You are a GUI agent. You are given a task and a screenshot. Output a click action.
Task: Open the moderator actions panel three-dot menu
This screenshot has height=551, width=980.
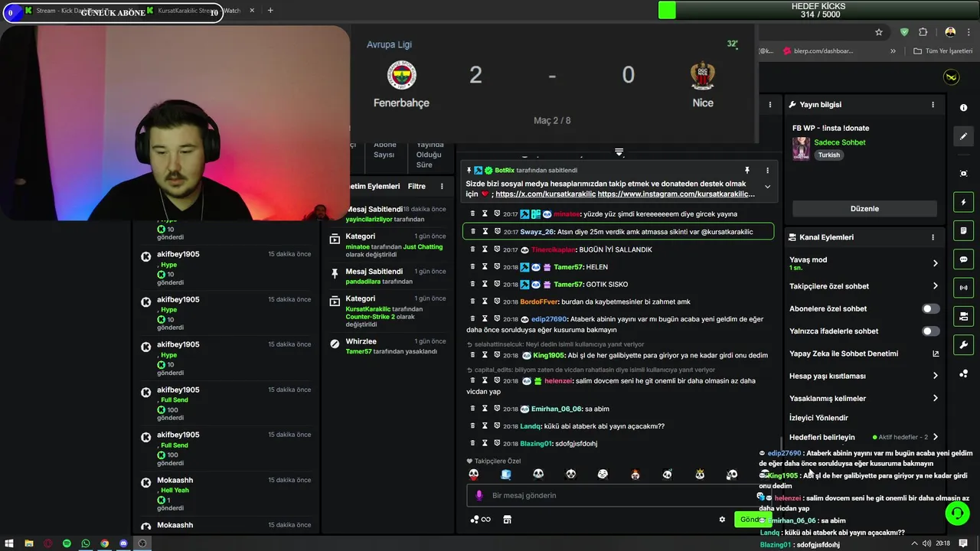(x=442, y=186)
